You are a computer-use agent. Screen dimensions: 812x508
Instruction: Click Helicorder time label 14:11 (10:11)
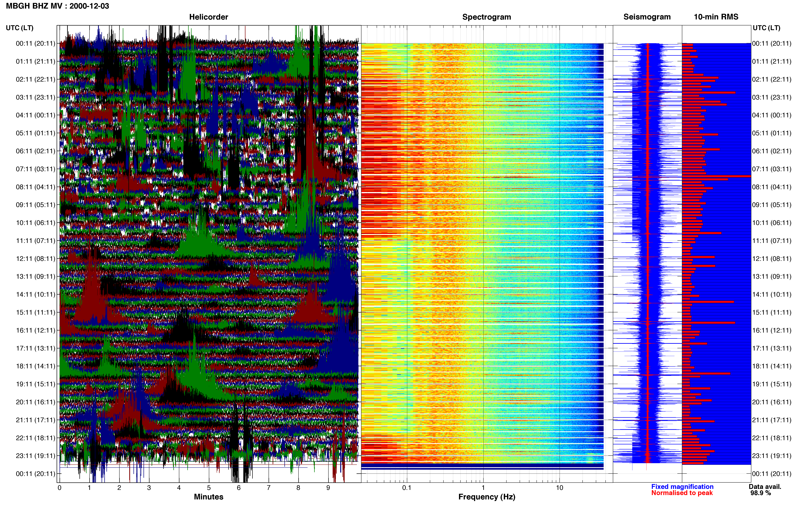(x=36, y=295)
